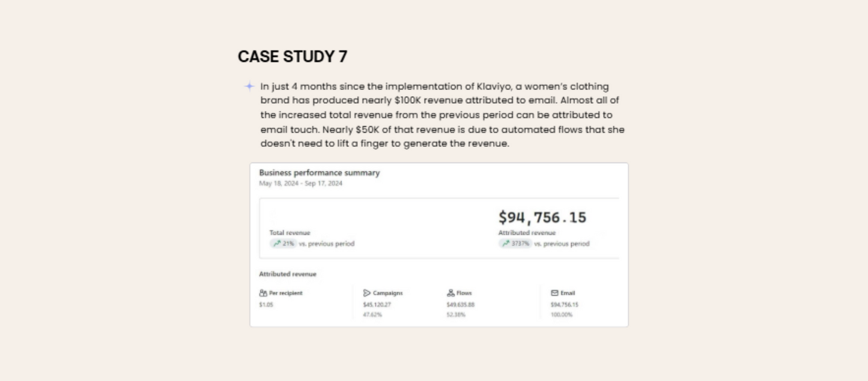The width and height of the screenshot is (868, 381).
Task: Click the Campaigns amount $45,120.27
Action: click(377, 305)
